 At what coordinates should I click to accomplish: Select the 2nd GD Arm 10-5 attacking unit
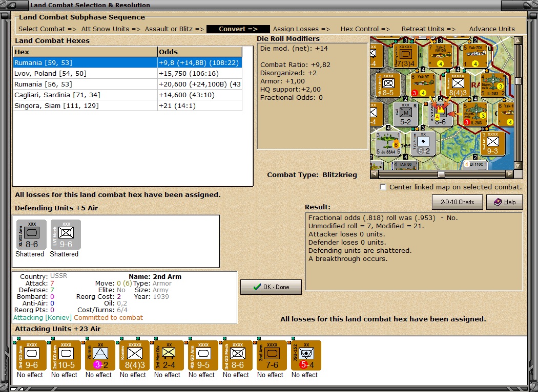point(66,355)
